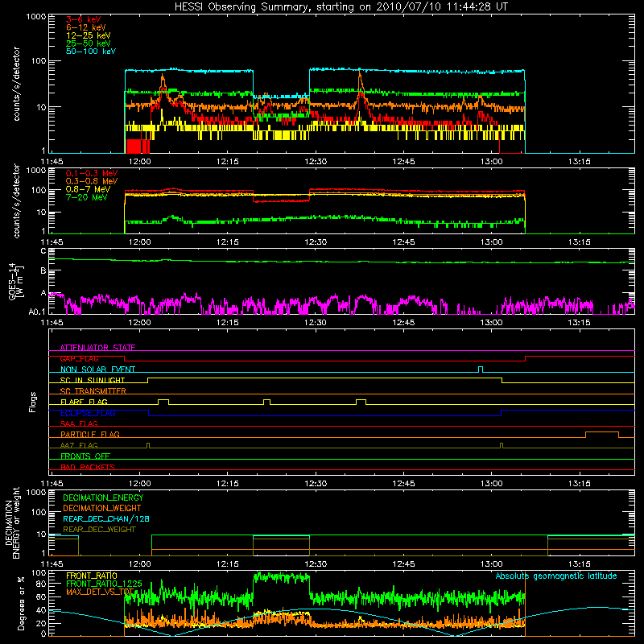The image size is (644, 644).
Task: Click the FRONT_RATIO legend label
Action: click(x=92, y=576)
